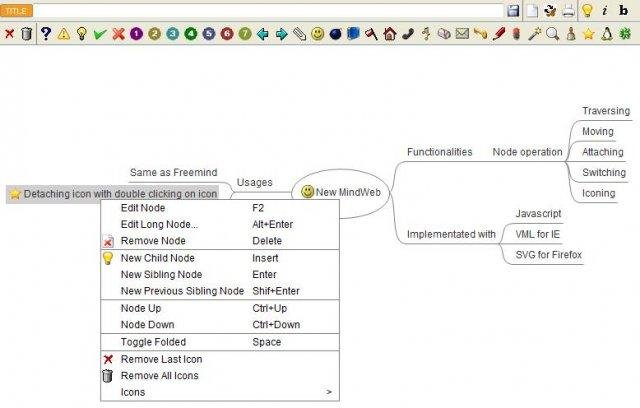Click the floppy disk save icon
The height and width of the screenshot is (408, 640).
513,11
